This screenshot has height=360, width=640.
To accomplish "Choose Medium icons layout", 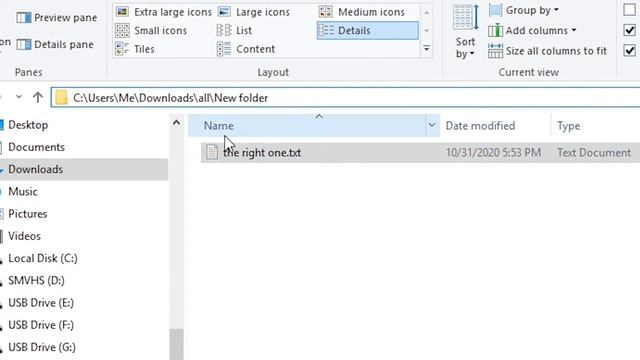I will point(362,12).
